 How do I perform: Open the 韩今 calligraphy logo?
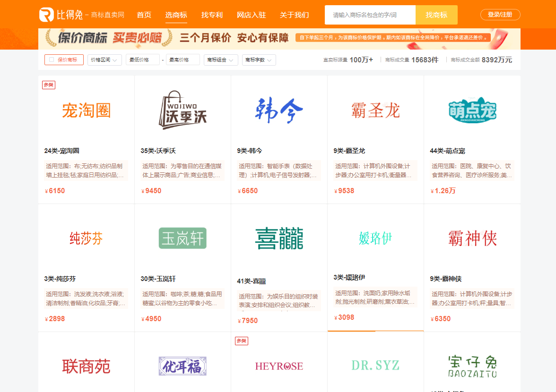pyautogui.click(x=279, y=111)
